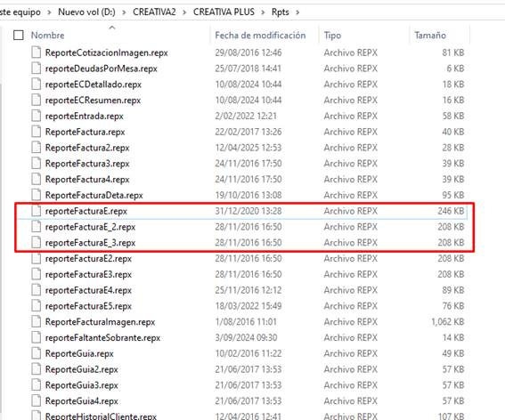Viewport: 505px width, 420px height.
Task: Open the chevron after CREATIVA PLUS breadcrumb
Action: click(263, 12)
